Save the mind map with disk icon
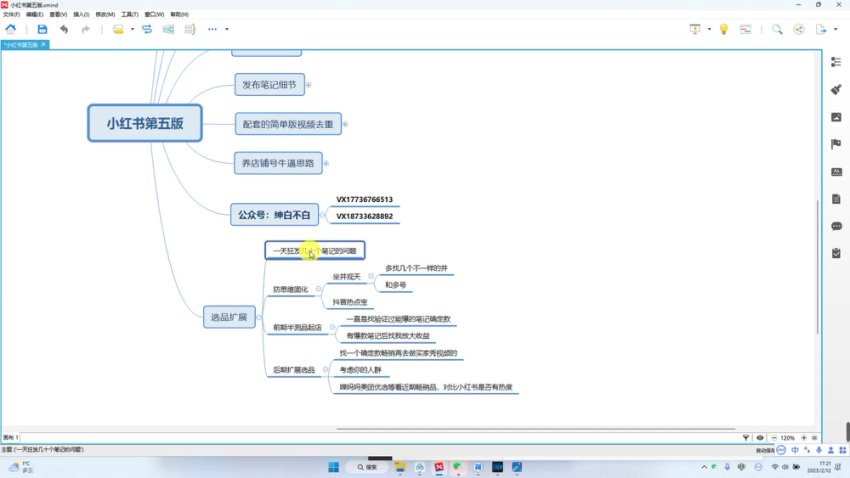850x478 pixels. coord(42,29)
